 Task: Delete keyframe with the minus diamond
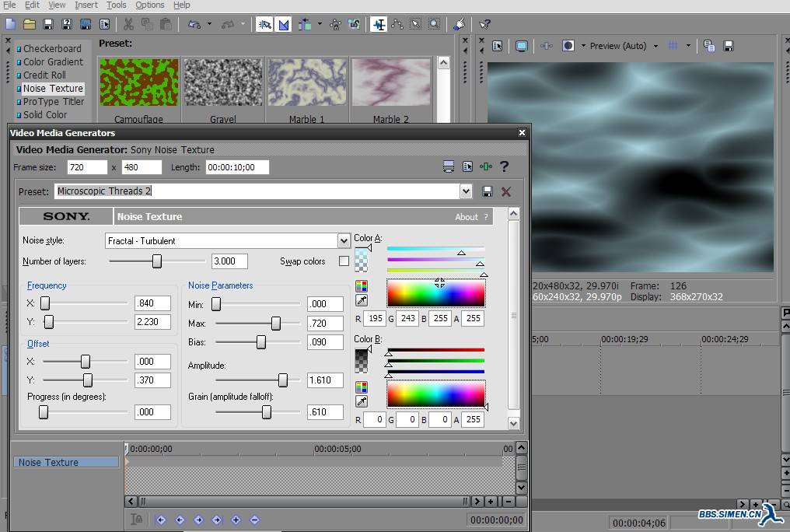[254, 520]
